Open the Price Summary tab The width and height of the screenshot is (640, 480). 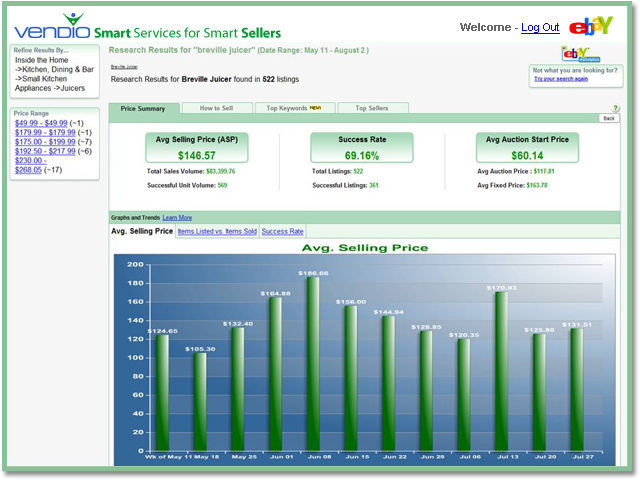point(143,109)
